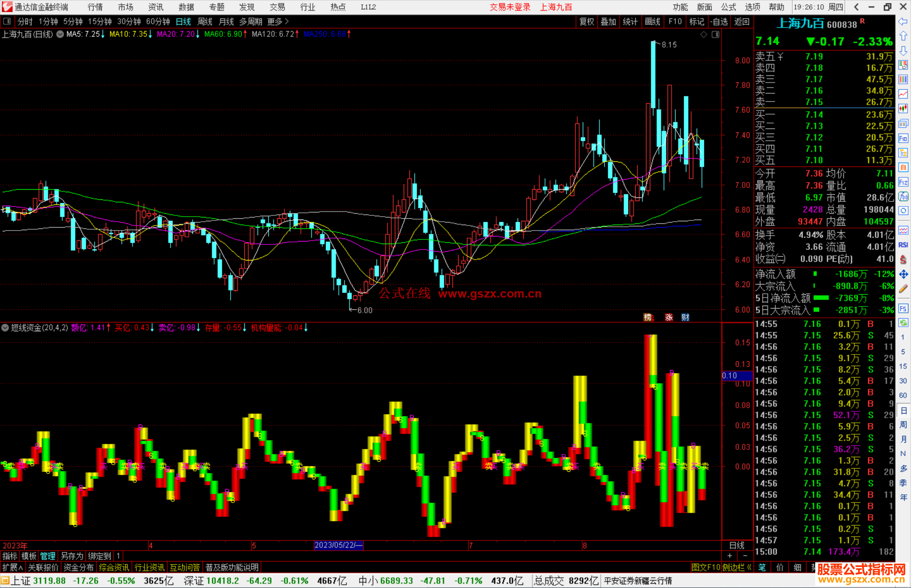Viewport: 911px width, 588px height.
Task: Toggle the circle marker beside 上海九百(日线)
Action: (x=60, y=34)
